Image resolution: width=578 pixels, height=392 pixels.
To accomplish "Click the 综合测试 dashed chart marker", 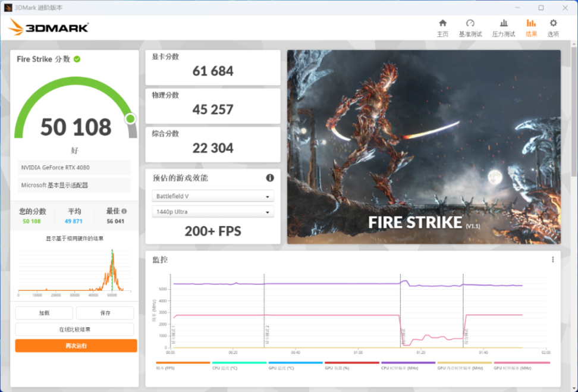I will tap(463, 311).
